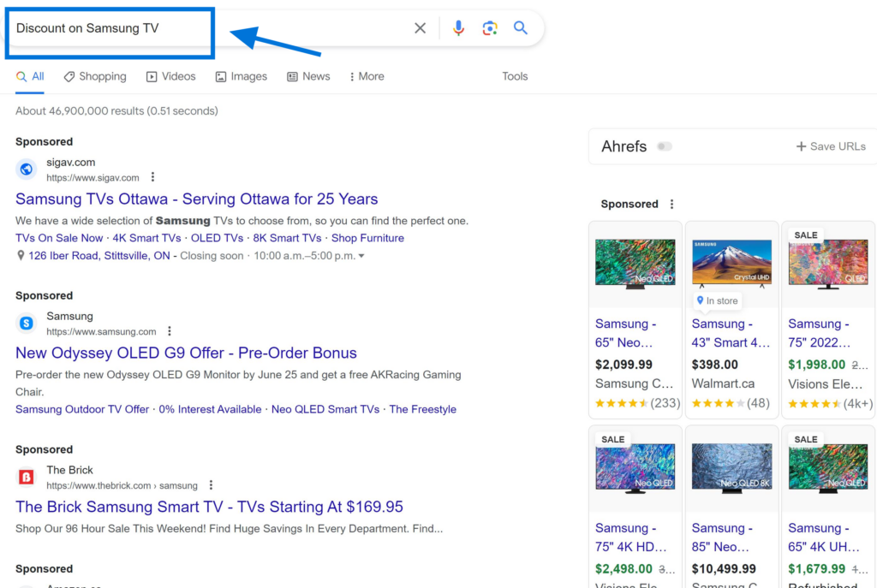Open Google Lens image search
The height and width of the screenshot is (588, 877).
[489, 27]
